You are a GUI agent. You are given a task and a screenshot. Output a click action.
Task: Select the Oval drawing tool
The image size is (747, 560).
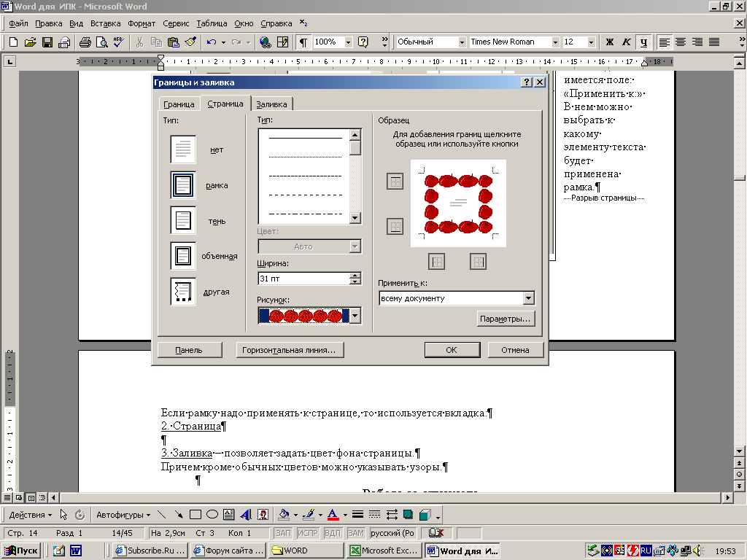pyautogui.click(x=212, y=515)
